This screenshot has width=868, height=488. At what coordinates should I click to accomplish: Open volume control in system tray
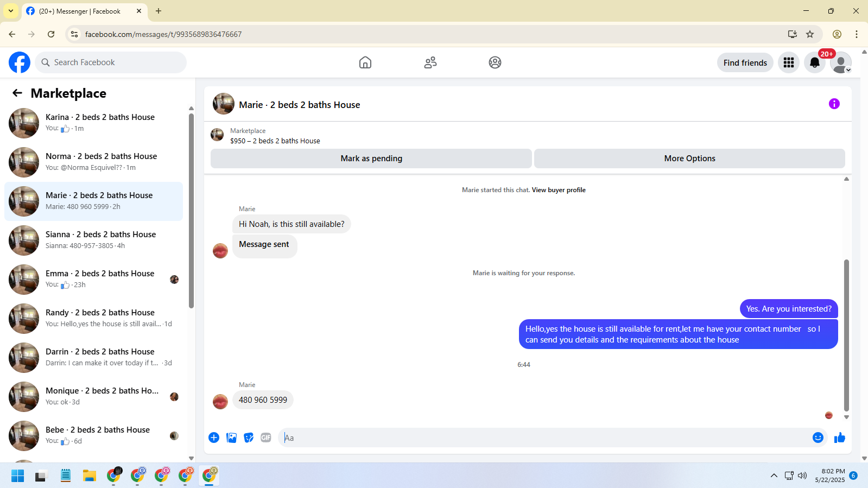click(x=802, y=476)
